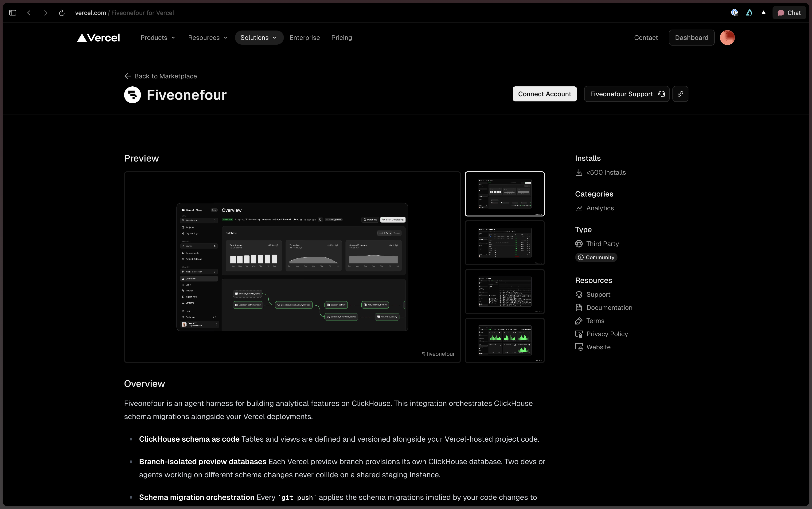Open the Pricing menu item

coord(341,38)
